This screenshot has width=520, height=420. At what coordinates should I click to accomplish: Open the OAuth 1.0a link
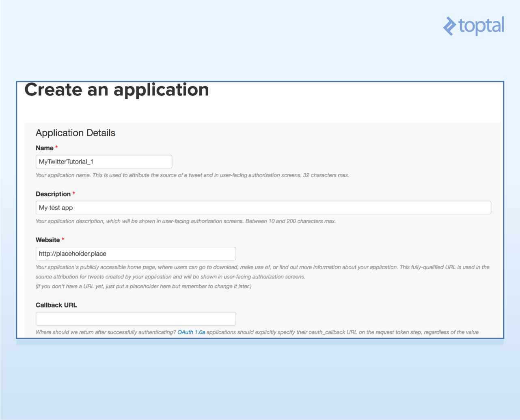click(x=191, y=332)
